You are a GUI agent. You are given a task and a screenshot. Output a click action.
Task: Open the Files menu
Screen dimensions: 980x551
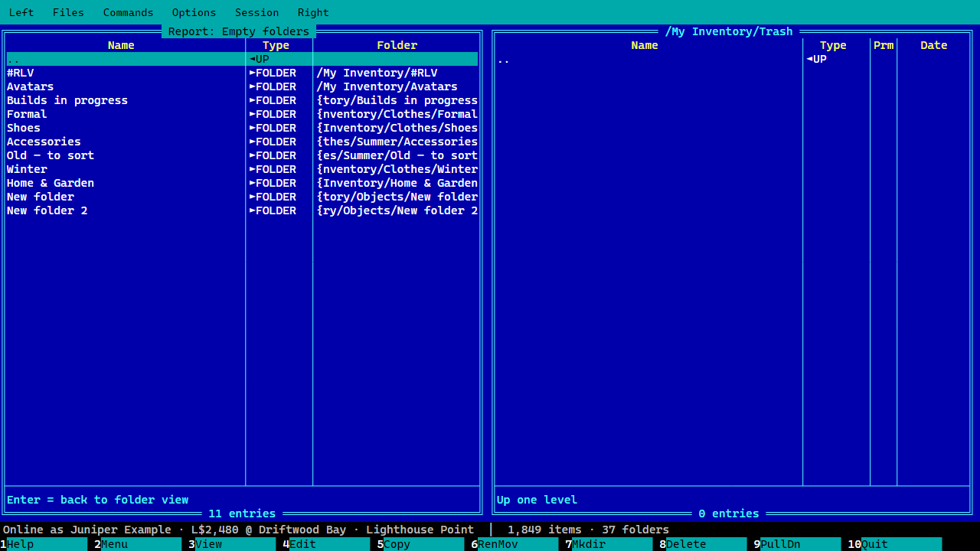(68, 12)
